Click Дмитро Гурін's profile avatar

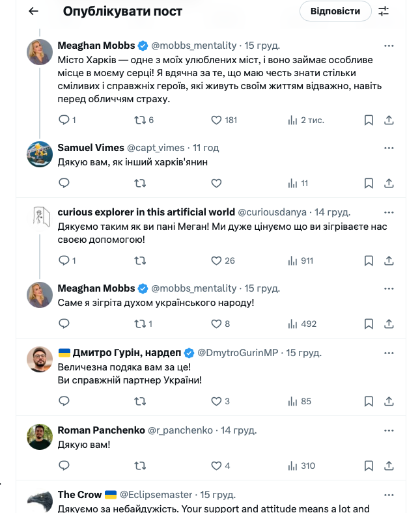pos(40,359)
